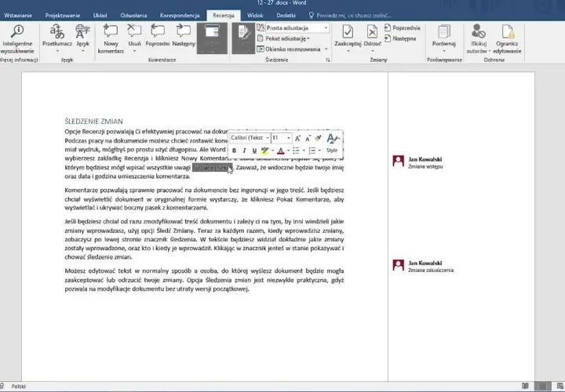Screen dimensions: 565x392
Task: Apply numbered list from mini toolbar
Action: pos(312,151)
